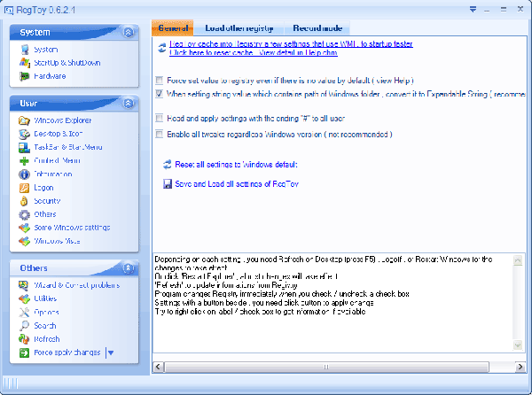Viewport: 532px width, 395px height.
Task: Collapse the System panel
Action: (129, 33)
